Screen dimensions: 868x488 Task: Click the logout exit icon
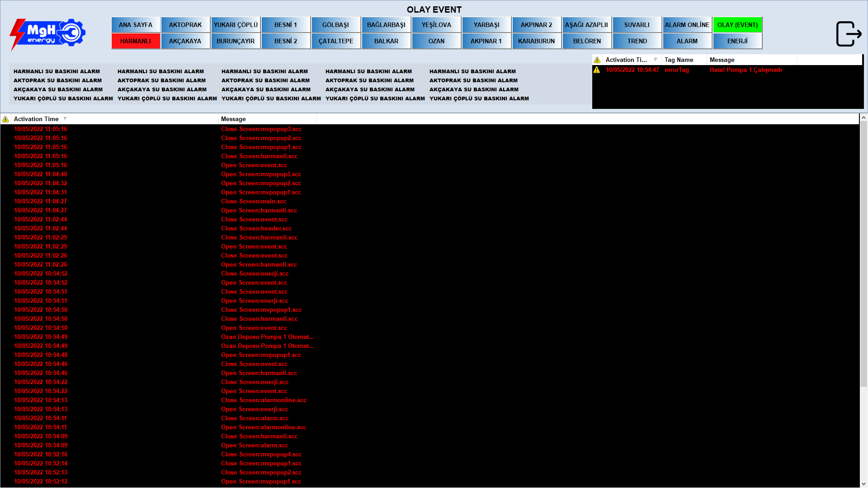tap(848, 34)
